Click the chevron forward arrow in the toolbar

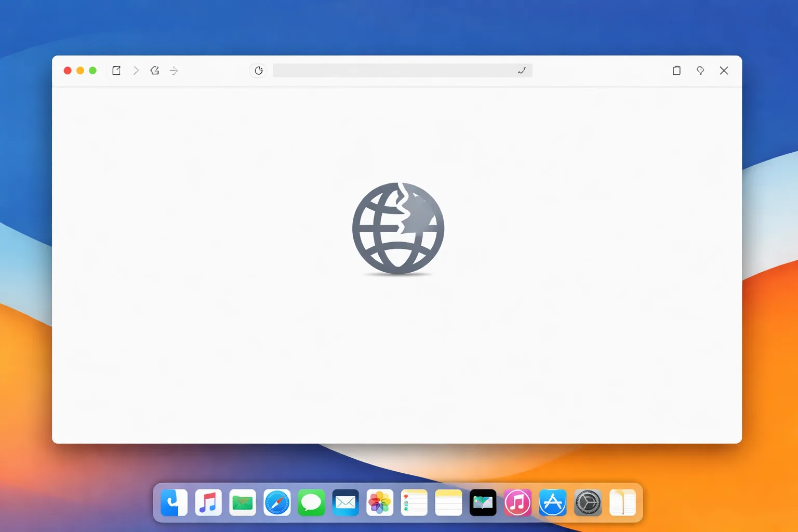(x=136, y=71)
